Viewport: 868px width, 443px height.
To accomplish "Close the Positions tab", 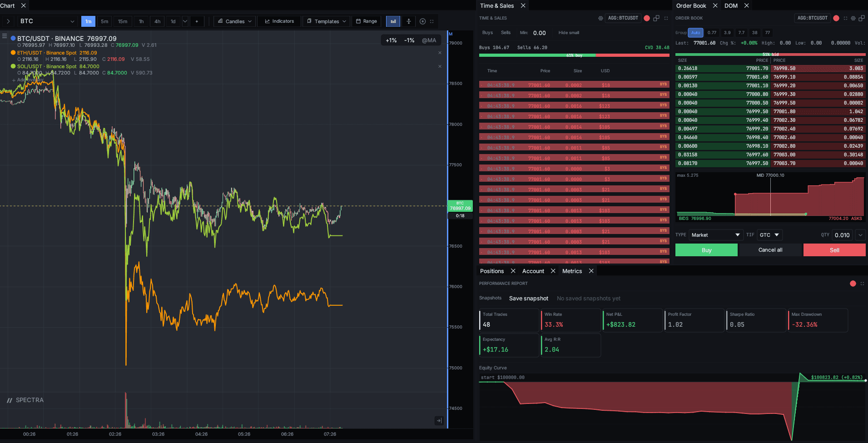I will 513,271.
